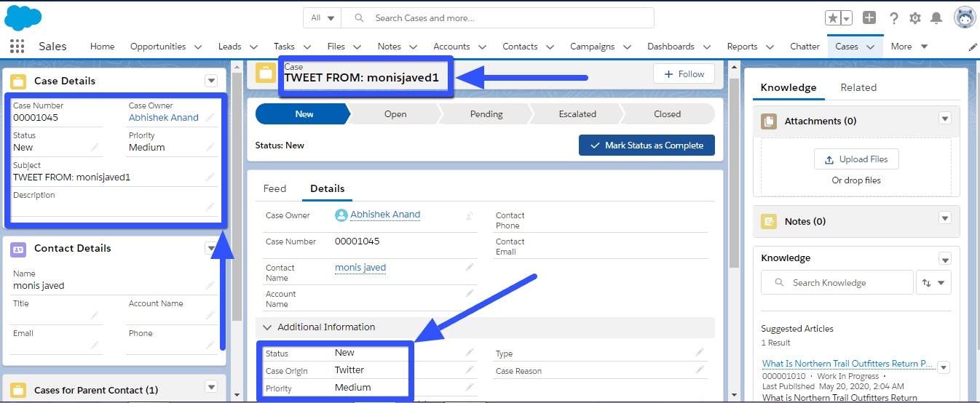Click the user profile avatar
Image resolution: width=980 pixels, height=403 pixels.
click(x=964, y=17)
